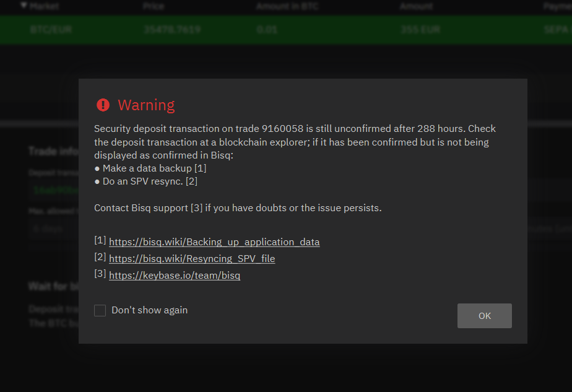Click the price value 35478.7619
Screen dimensions: 572x392
point(172,30)
